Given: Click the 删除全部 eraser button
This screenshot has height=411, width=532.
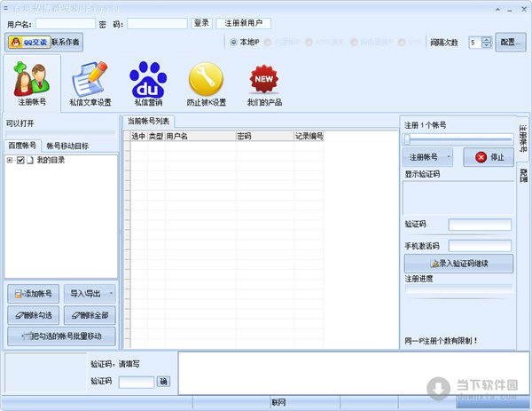Looking at the screenshot, I should (x=90, y=315).
